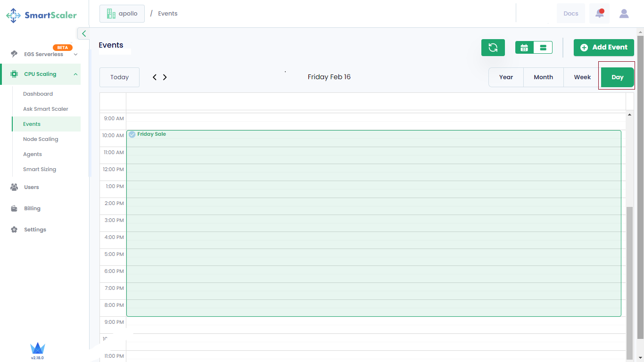Open the apollo workspace selector
The height and width of the screenshot is (362, 644).
122,14
